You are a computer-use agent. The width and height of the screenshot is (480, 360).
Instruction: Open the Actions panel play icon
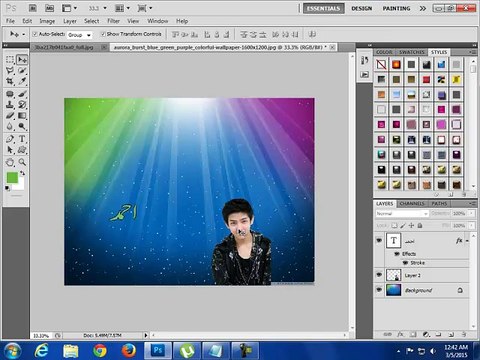tap(365, 75)
